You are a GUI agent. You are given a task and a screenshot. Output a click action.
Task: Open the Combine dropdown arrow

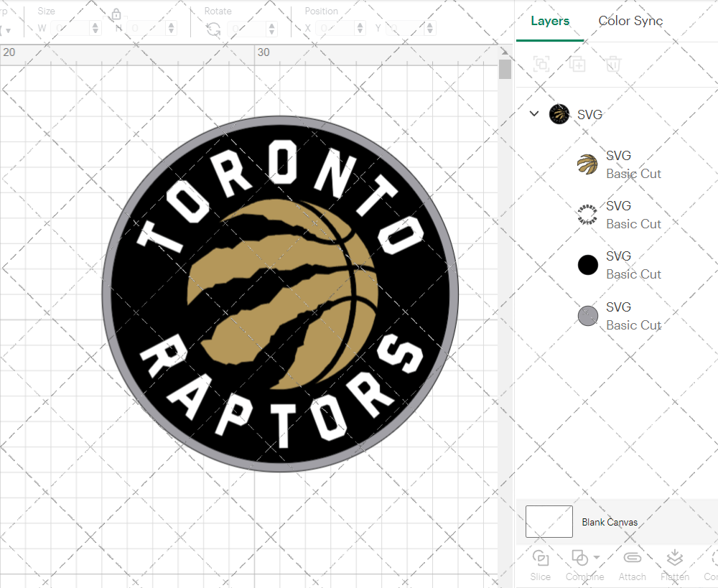click(x=597, y=558)
